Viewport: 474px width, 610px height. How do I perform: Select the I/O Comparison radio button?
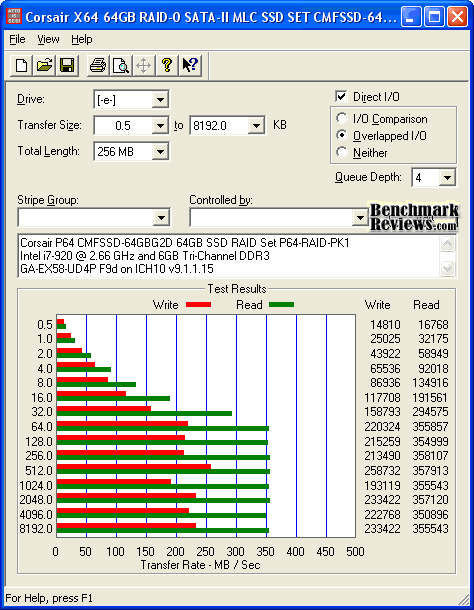coord(342,118)
